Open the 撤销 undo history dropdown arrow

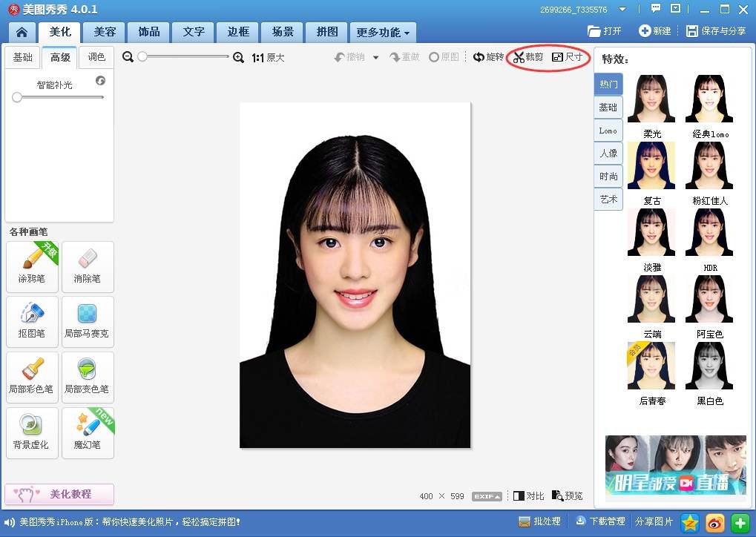pyautogui.click(x=375, y=58)
